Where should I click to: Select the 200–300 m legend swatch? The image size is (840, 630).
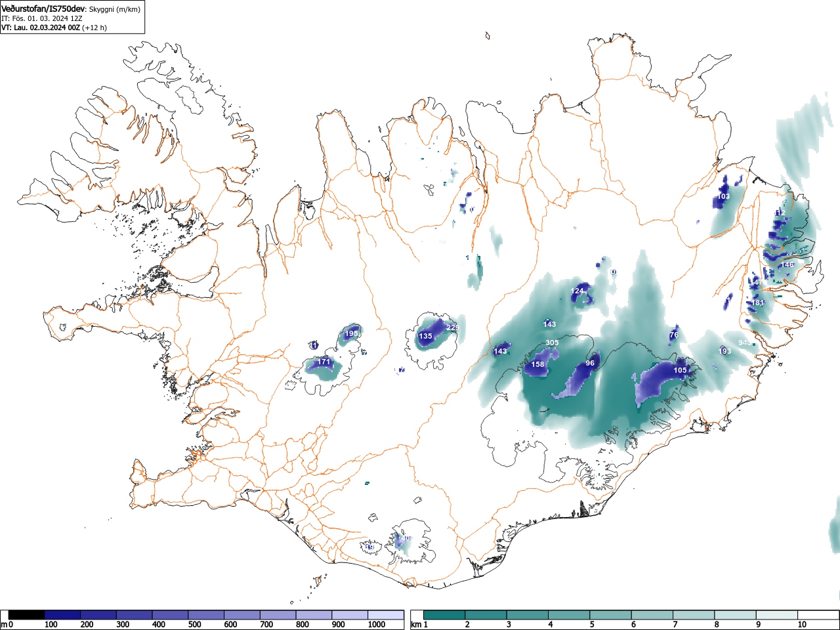pos(98,615)
